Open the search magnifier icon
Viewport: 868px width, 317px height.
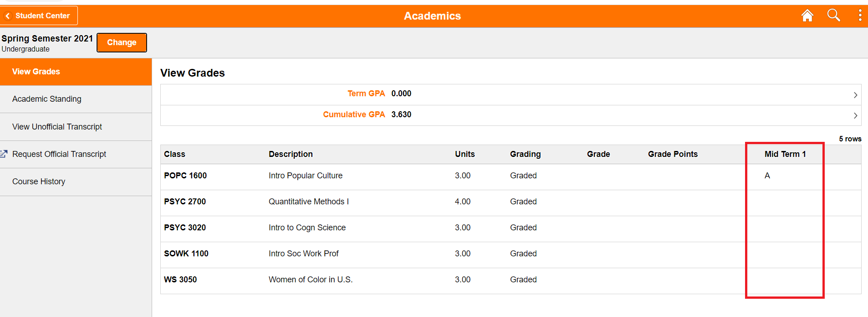coord(833,16)
